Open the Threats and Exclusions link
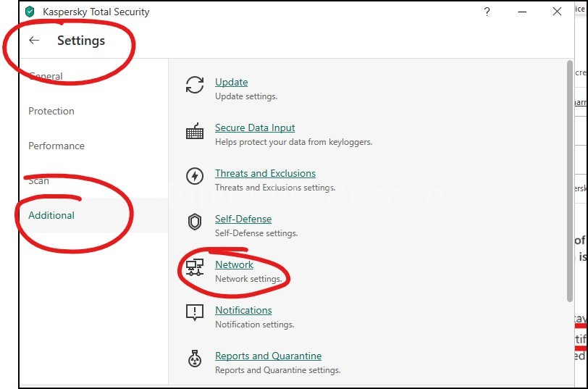 coord(265,173)
